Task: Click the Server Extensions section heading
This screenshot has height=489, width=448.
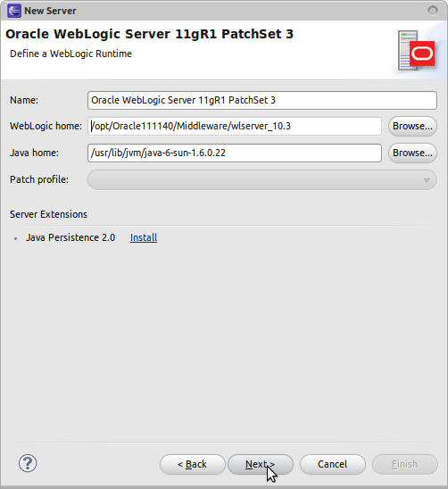Action: [48, 214]
